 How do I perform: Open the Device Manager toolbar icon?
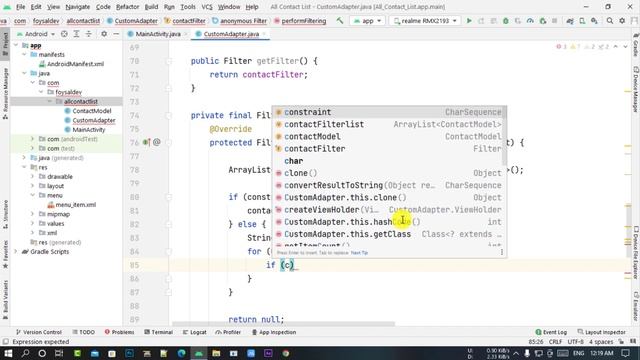click(582, 20)
